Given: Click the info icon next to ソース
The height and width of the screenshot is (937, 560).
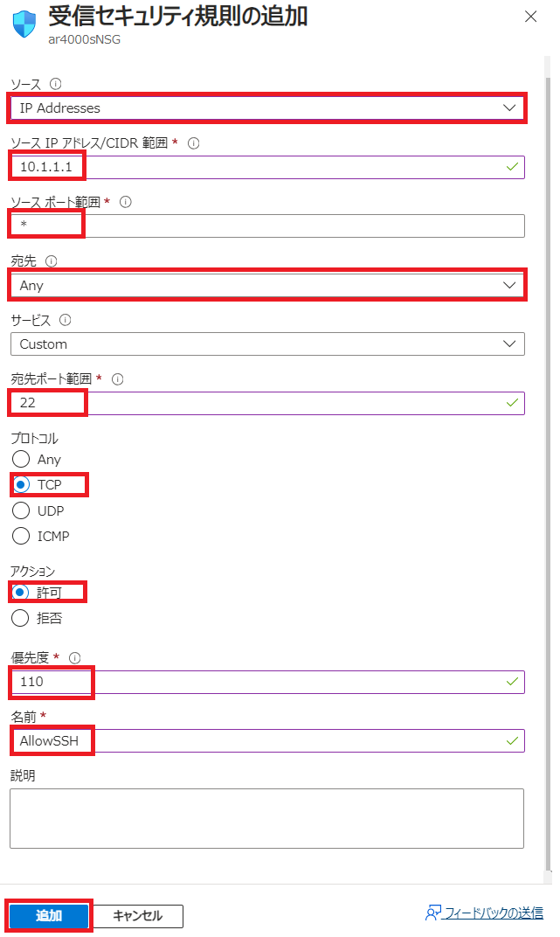Looking at the screenshot, I should coord(56,84).
